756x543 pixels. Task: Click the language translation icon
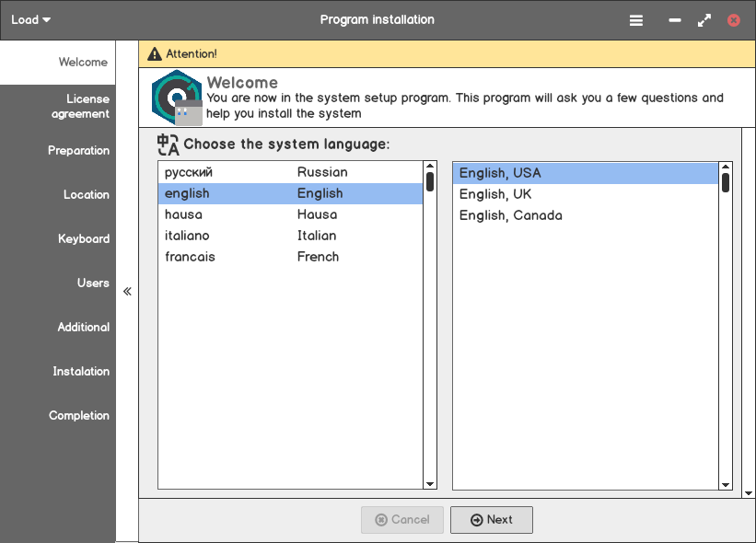pos(168,144)
